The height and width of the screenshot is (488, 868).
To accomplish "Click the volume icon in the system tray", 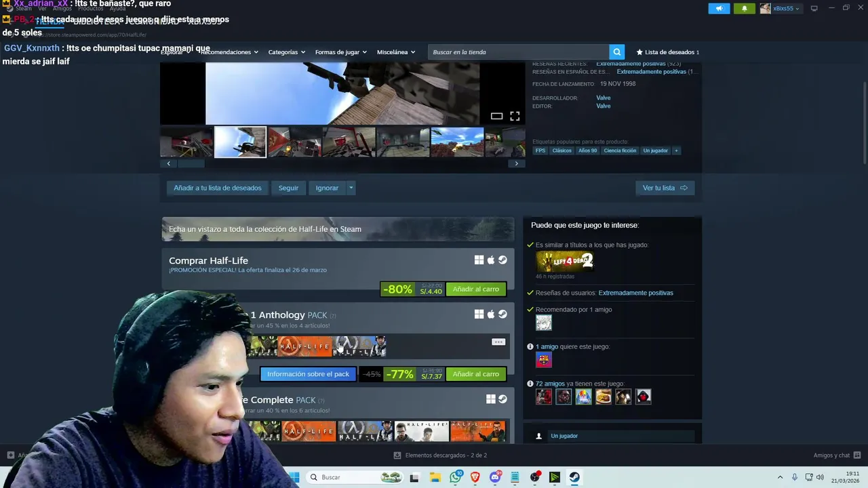I will point(820,477).
